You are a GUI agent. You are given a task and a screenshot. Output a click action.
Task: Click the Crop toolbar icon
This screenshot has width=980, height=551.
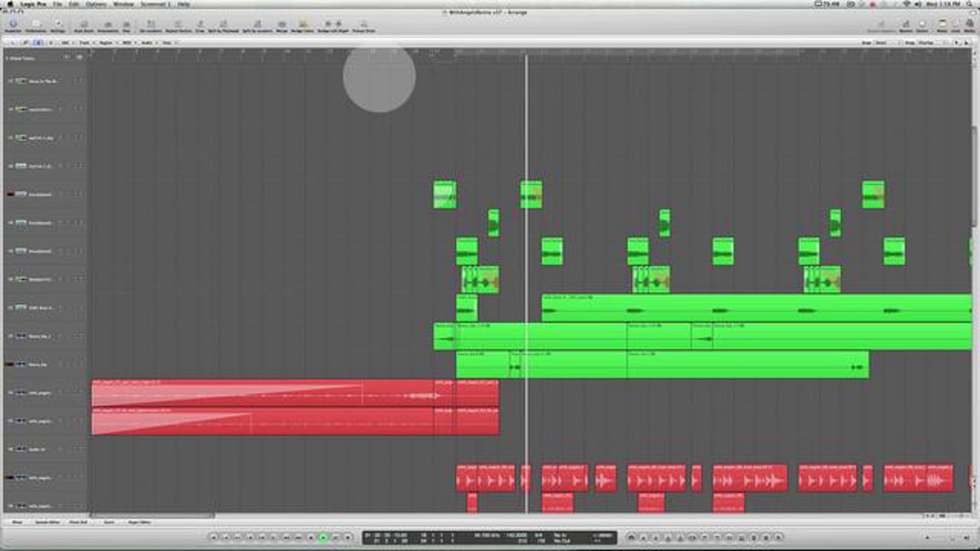coord(200,25)
